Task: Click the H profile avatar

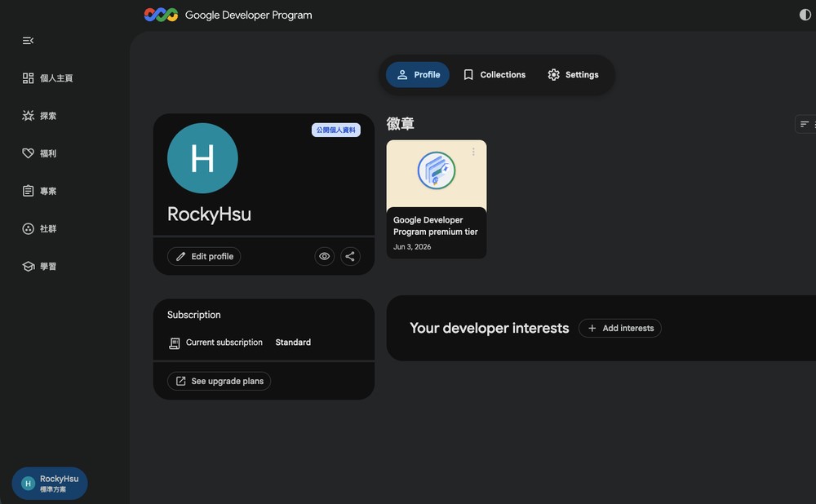Action: 202,158
